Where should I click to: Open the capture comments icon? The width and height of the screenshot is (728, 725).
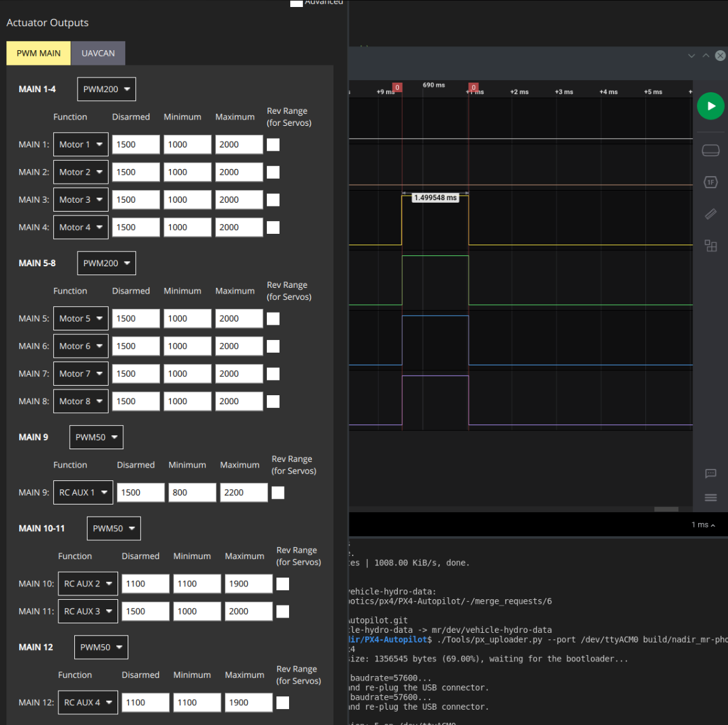[x=710, y=473]
